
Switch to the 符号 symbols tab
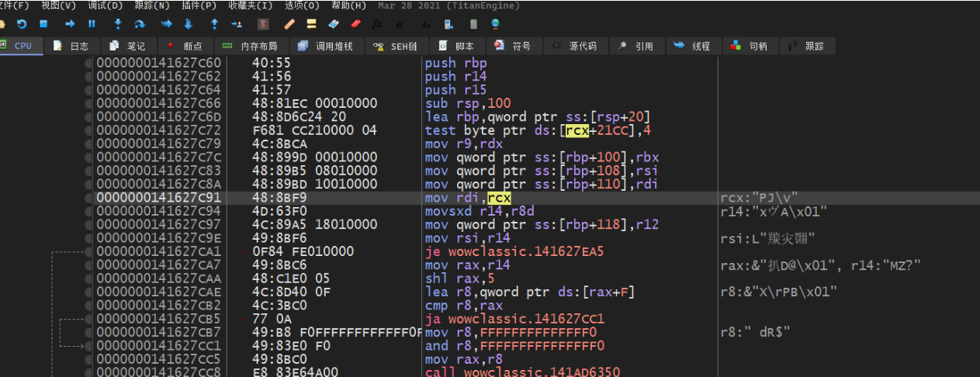[514, 46]
